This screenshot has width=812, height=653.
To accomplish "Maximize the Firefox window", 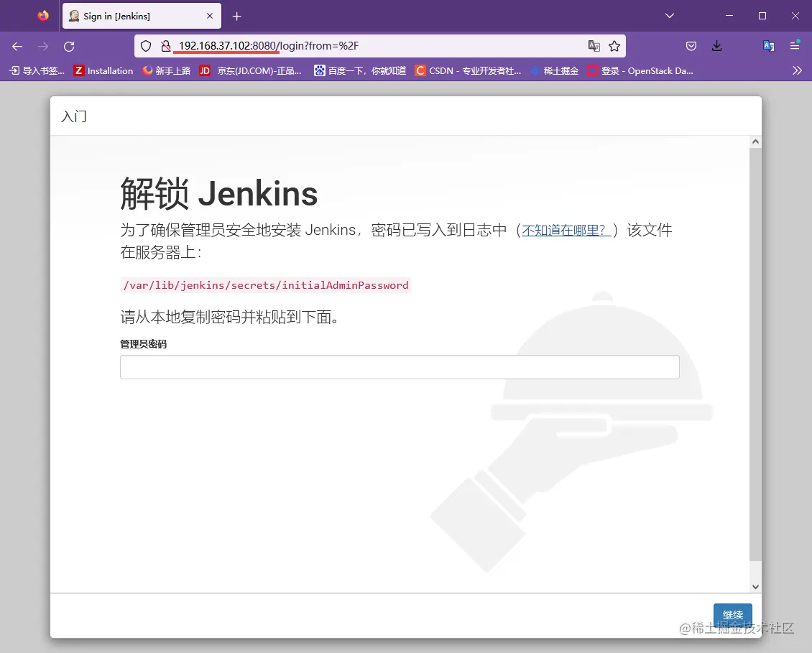I will [x=762, y=16].
